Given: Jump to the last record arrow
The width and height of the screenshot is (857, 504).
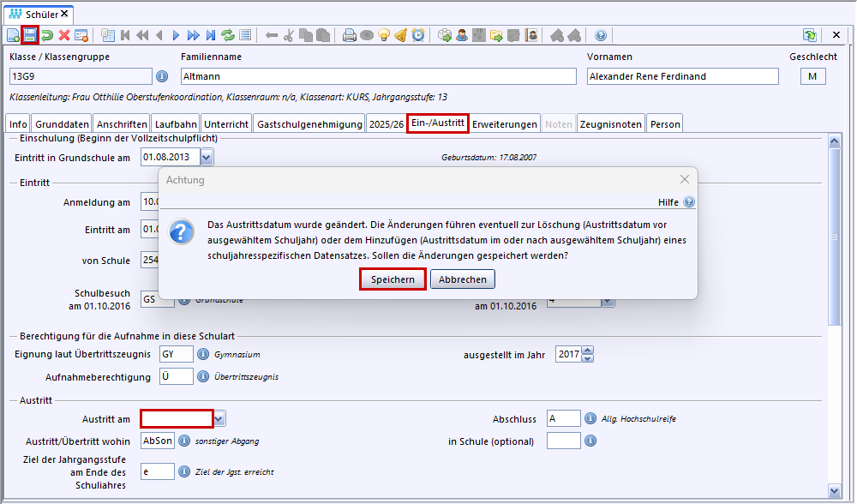Looking at the screenshot, I should (x=211, y=35).
